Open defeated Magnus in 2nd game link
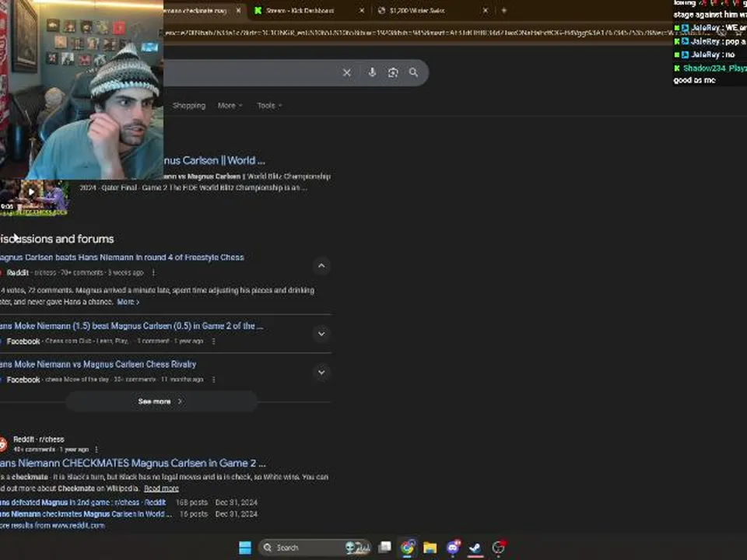 [x=83, y=502]
